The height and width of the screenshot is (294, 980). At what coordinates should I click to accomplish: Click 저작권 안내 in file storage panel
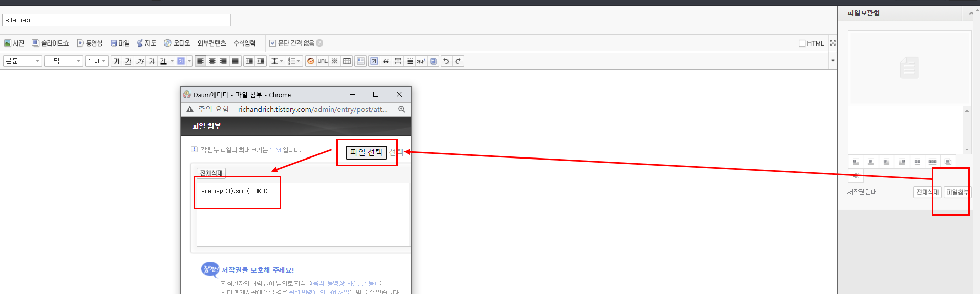862,192
